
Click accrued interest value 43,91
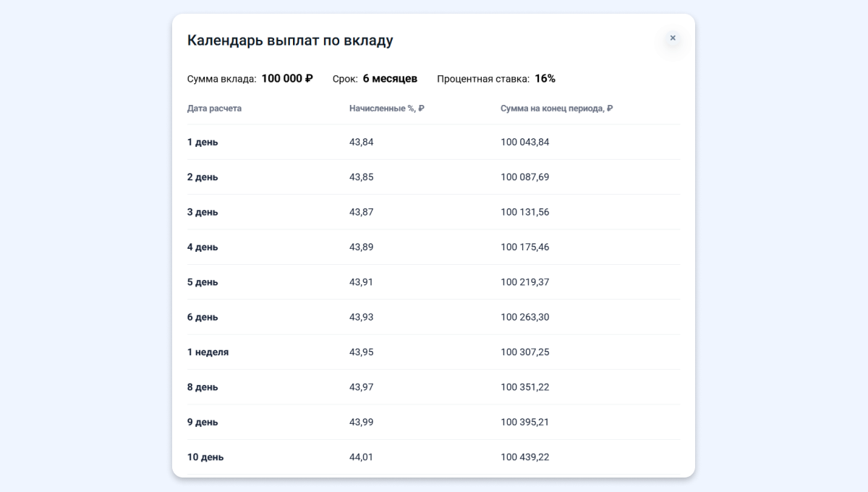click(362, 282)
